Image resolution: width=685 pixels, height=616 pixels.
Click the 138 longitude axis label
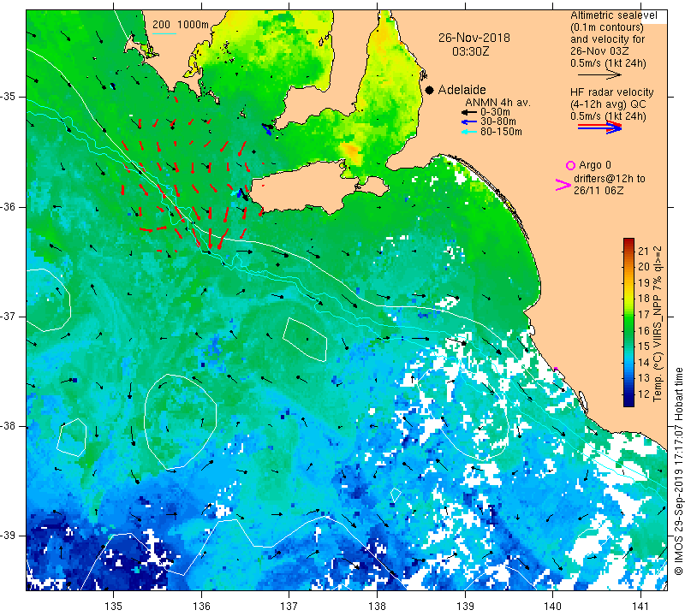[x=377, y=607]
